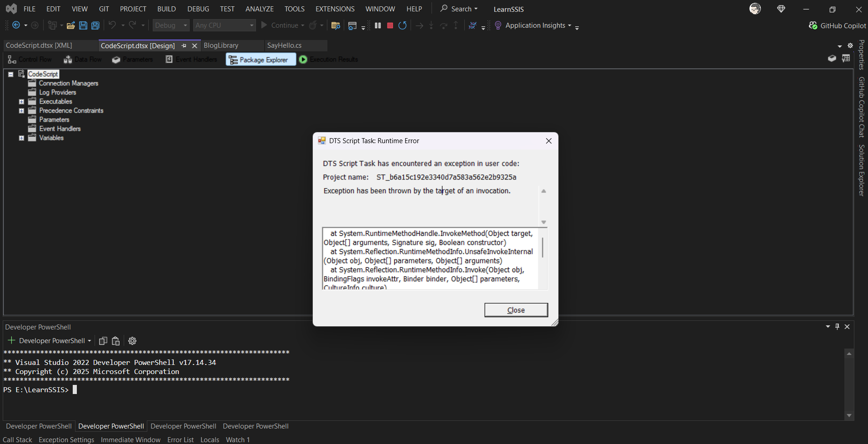
Task: Open the Application Insights dropdown arrow
Action: click(569, 25)
